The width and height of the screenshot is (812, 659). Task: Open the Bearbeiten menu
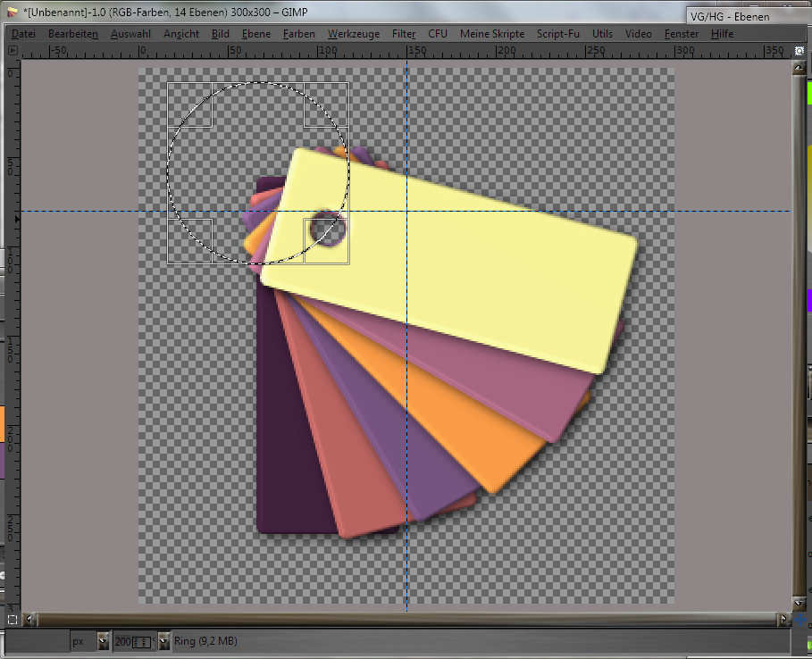tap(73, 34)
